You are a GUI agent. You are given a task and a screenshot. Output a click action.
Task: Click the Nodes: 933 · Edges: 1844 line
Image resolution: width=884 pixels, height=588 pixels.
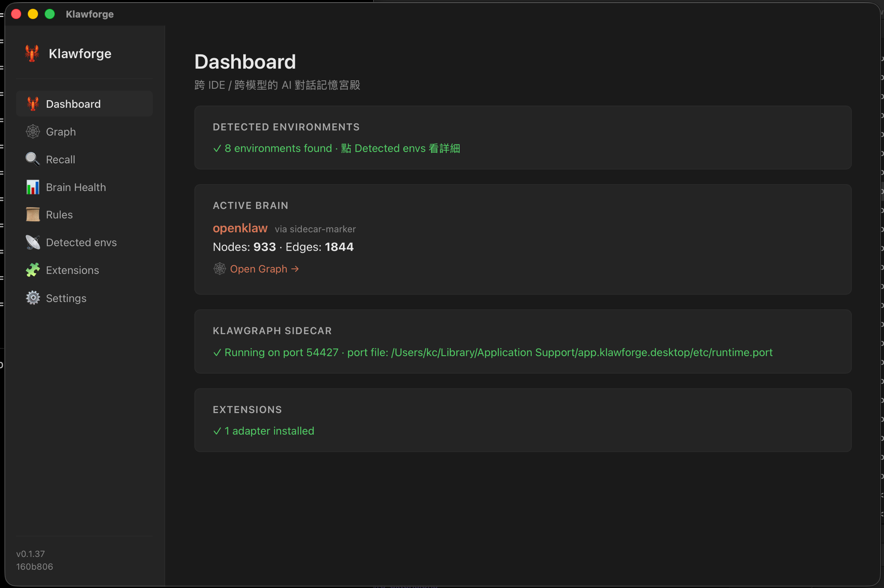click(x=283, y=247)
